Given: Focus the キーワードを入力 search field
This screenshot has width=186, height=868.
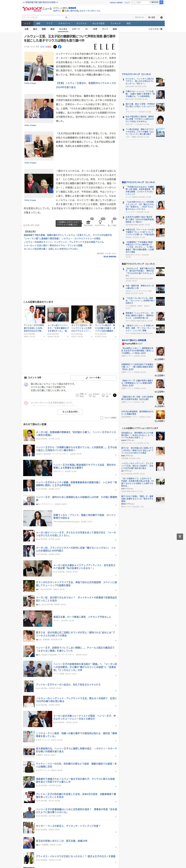Looking at the screenshot, I should click(x=44, y=18).
